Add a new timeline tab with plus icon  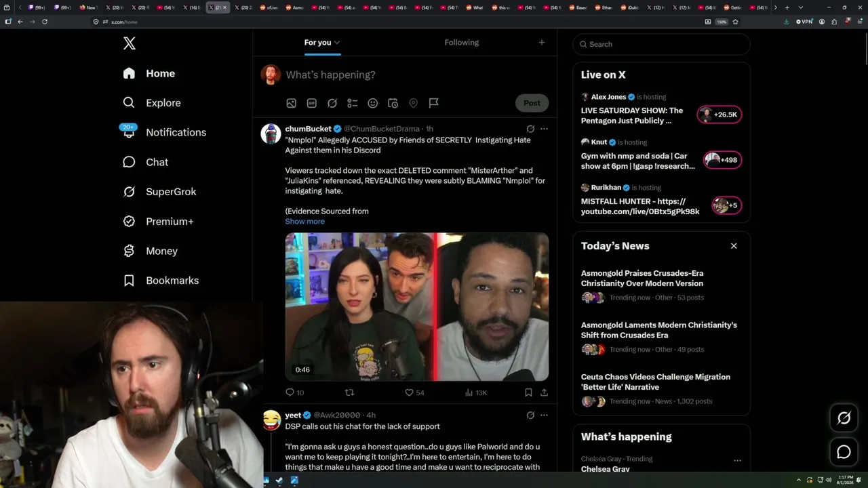click(x=542, y=43)
